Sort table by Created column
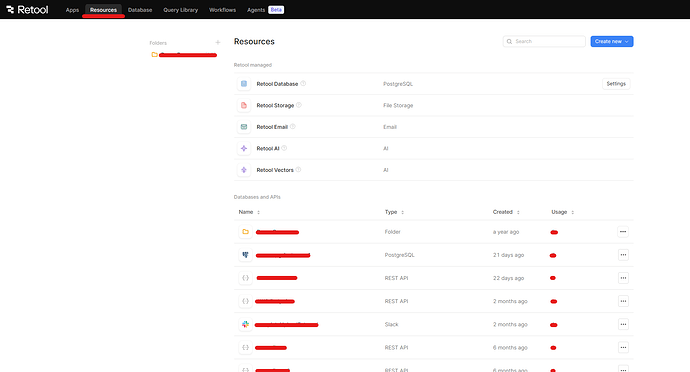Viewport: 690px width, 372px height. coord(506,212)
